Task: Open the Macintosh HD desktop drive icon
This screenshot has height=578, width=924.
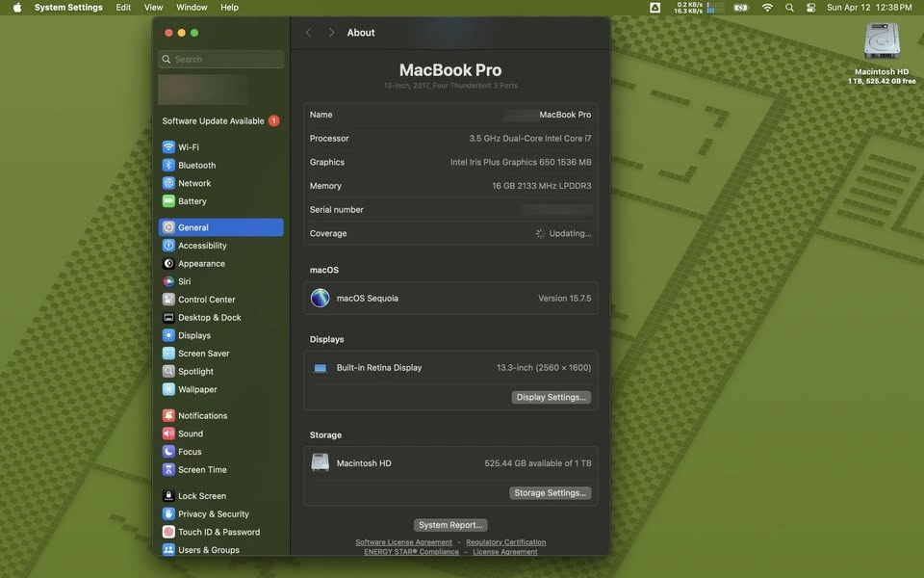Action: pos(882,41)
